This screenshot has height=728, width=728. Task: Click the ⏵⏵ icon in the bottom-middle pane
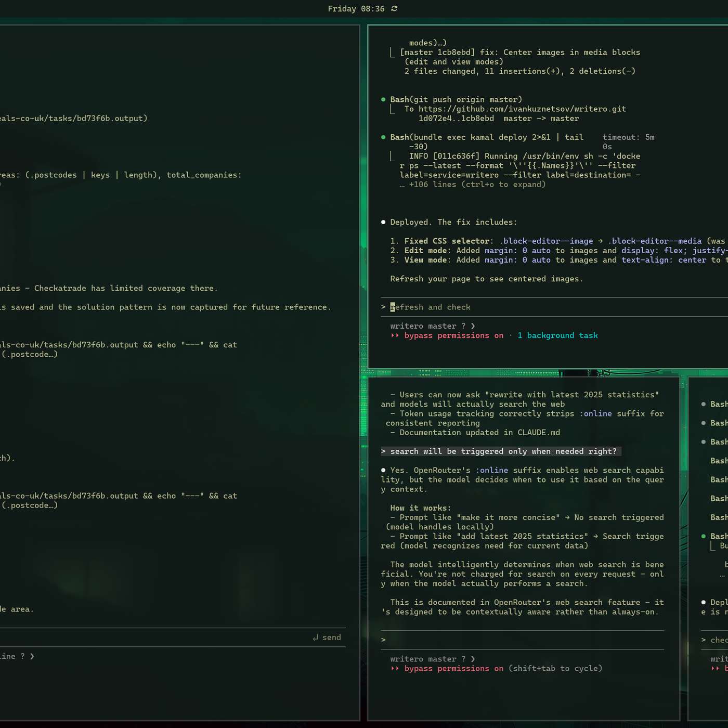click(396, 668)
